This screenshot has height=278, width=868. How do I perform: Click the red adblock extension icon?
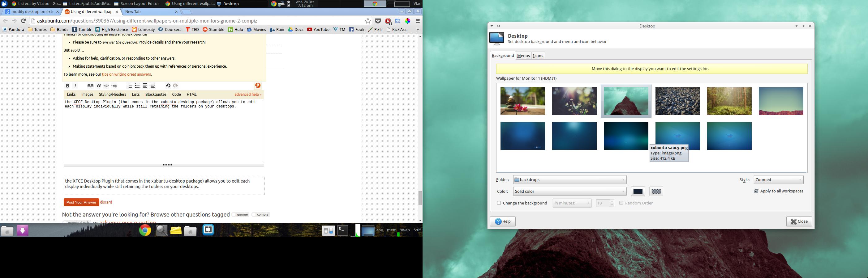(x=388, y=21)
